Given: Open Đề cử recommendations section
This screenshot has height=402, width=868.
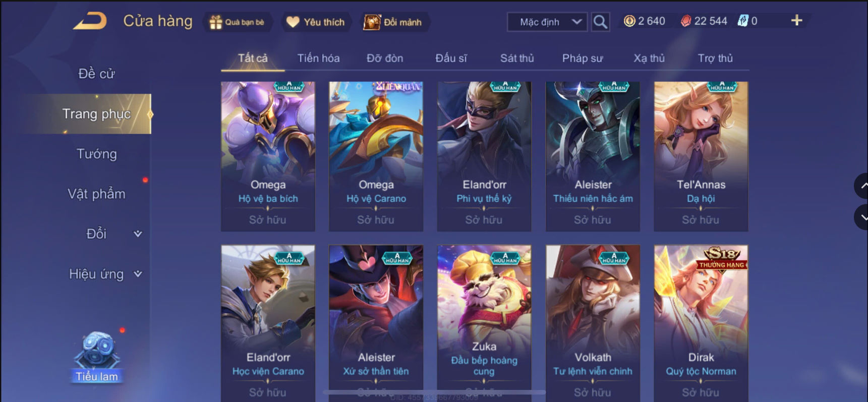Looking at the screenshot, I should [x=96, y=74].
